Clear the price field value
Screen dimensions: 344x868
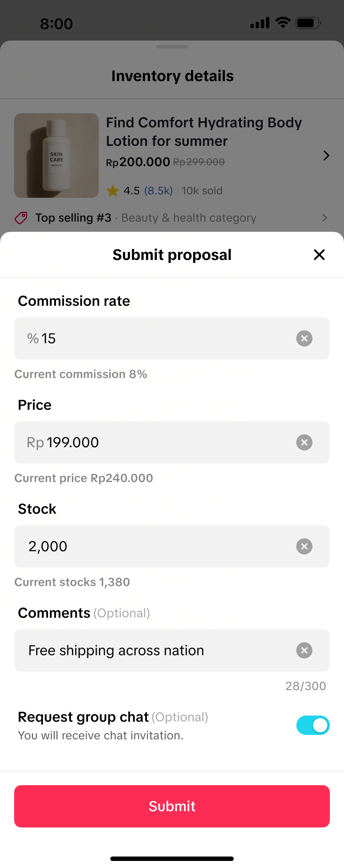[x=304, y=442]
